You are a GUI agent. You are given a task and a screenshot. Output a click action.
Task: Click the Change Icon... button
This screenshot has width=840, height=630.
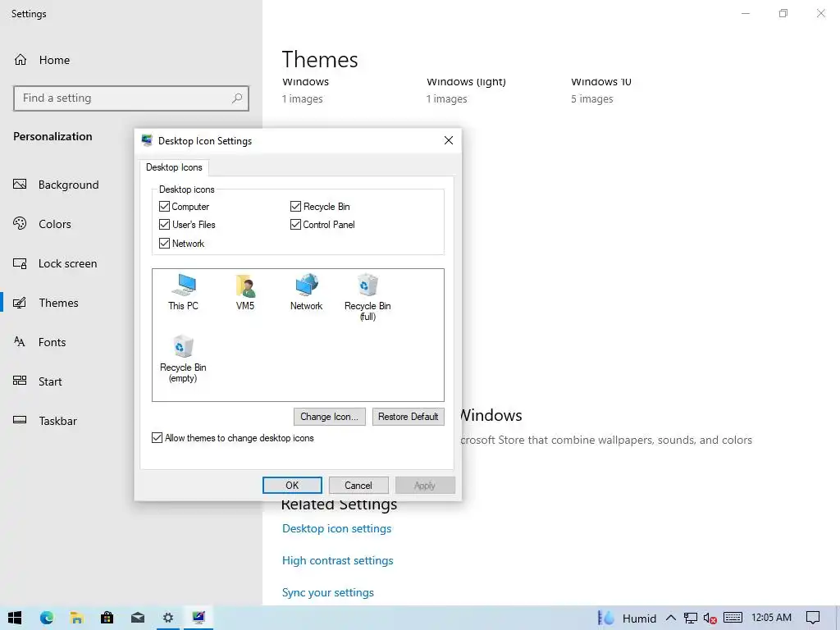click(330, 416)
